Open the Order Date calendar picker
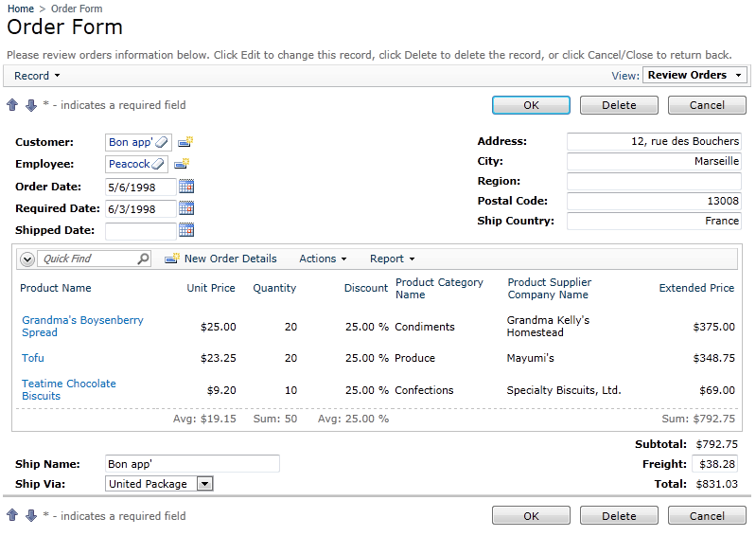Screen dimensions: 756x536 [186, 187]
